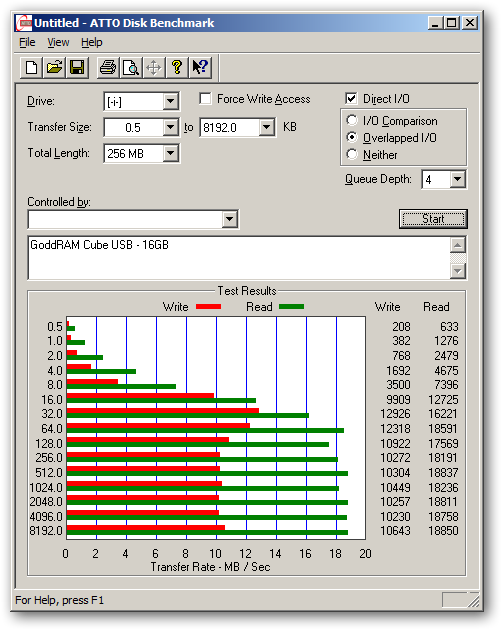
Task: Open the View menu
Action: (58, 42)
